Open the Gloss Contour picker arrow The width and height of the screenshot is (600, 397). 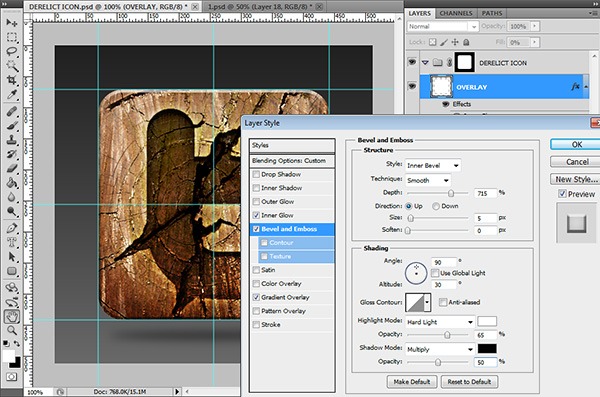pos(427,302)
